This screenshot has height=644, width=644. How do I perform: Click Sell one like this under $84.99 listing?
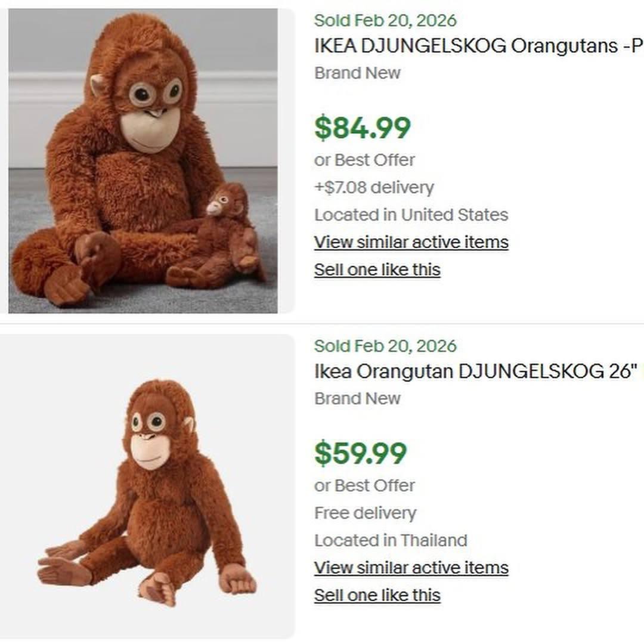(377, 270)
